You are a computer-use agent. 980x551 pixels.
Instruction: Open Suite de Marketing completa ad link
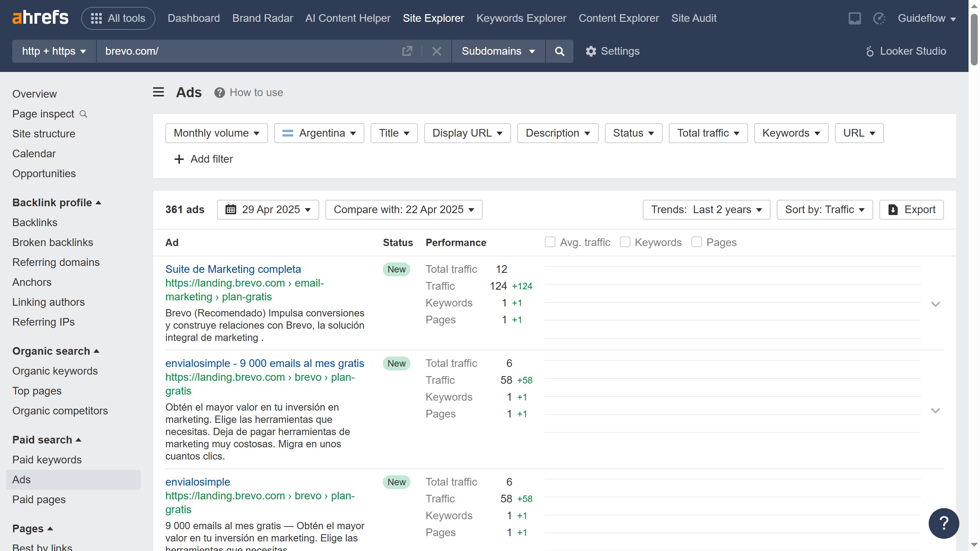(x=233, y=269)
